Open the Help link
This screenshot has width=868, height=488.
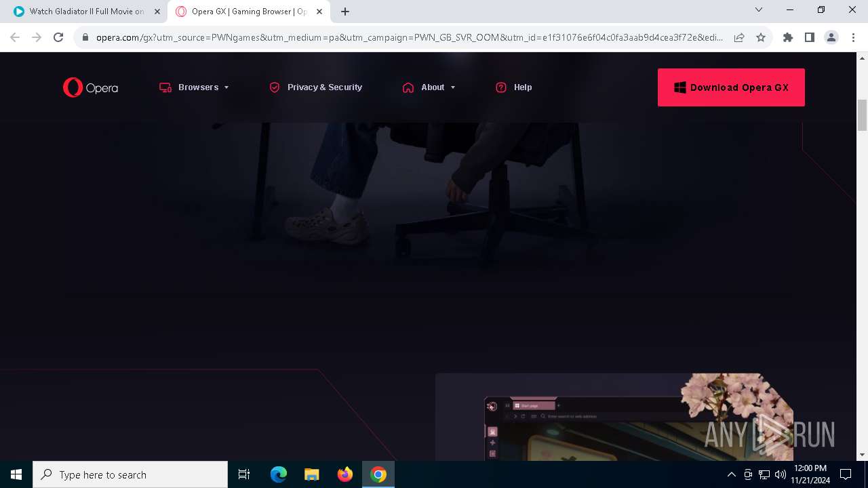point(514,87)
